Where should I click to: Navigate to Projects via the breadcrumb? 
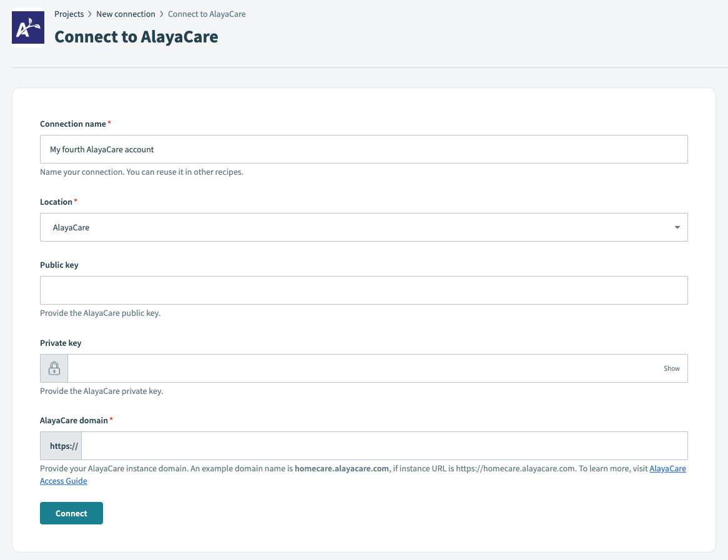(69, 14)
